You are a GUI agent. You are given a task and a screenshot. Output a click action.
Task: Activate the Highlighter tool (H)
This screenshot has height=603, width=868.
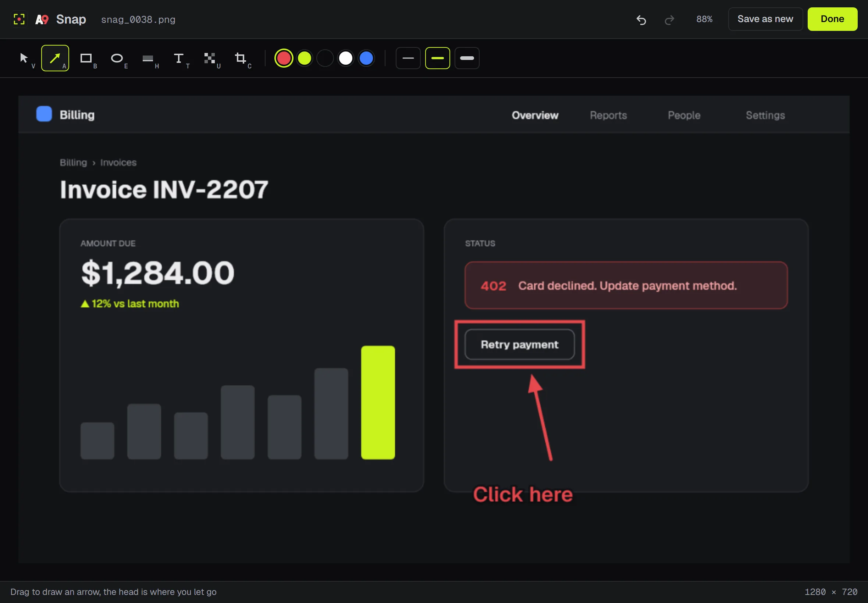click(x=148, y=58)
